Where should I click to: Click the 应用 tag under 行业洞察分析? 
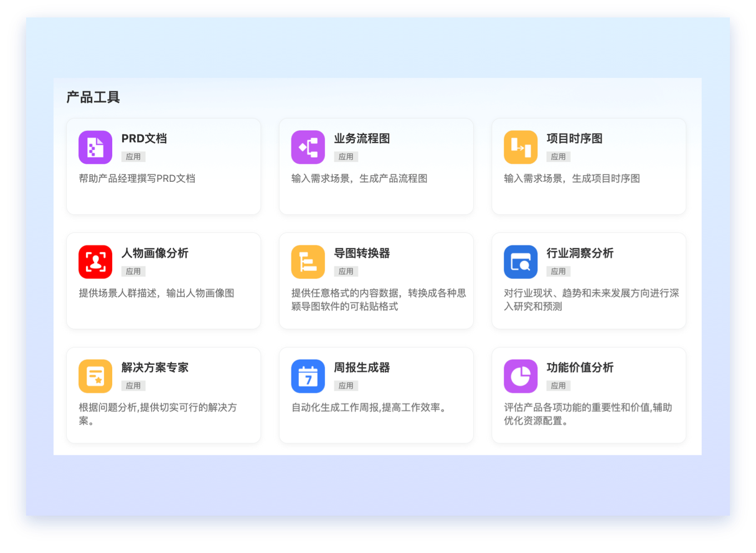558,272
